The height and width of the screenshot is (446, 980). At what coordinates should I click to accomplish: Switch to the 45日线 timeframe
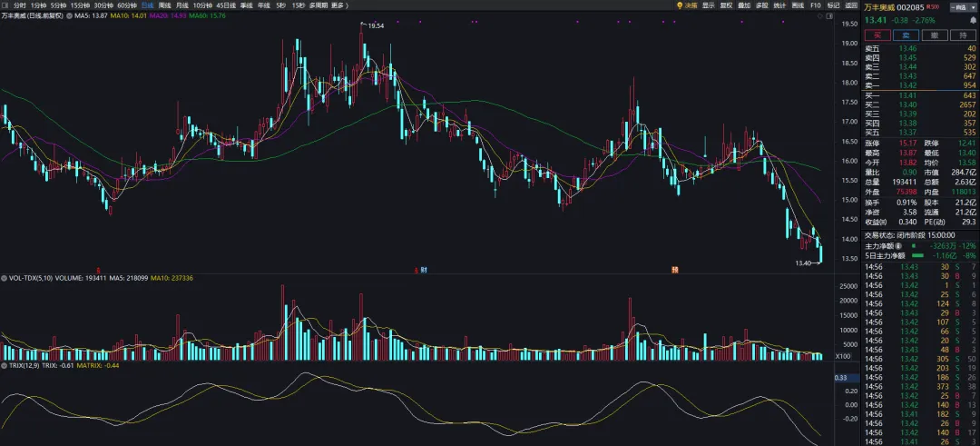pyautogui.click(x=226, y=5)
